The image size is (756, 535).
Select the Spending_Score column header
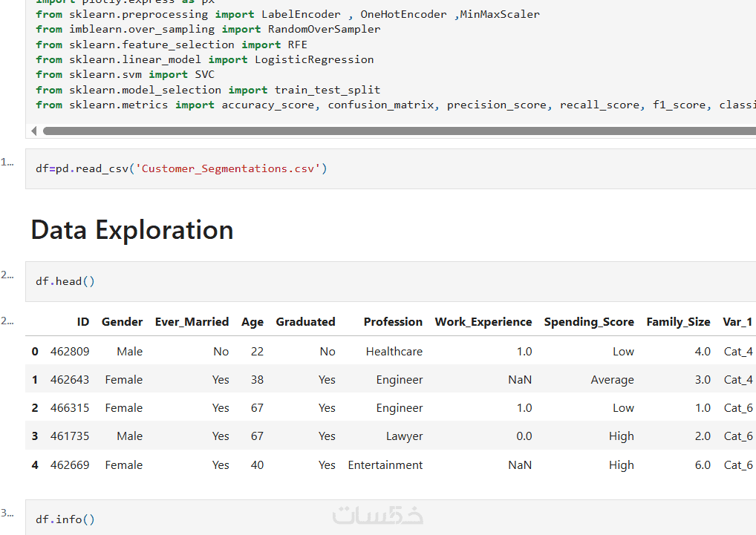tap(589, 322)
